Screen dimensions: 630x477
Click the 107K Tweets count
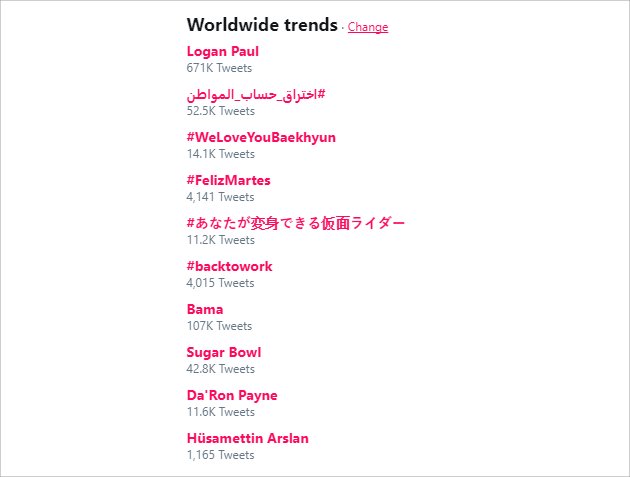[x=219, y=326]
